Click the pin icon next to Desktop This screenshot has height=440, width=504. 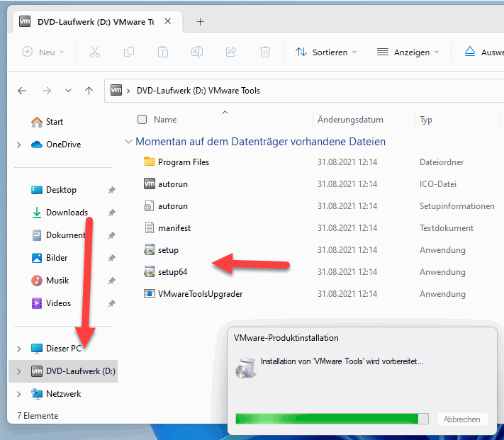[x=111, y=190]
